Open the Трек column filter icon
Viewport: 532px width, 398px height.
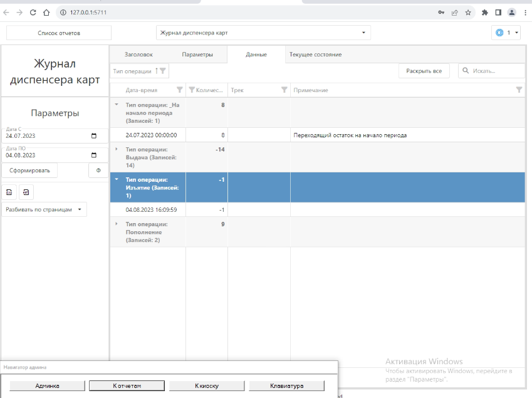284,90
